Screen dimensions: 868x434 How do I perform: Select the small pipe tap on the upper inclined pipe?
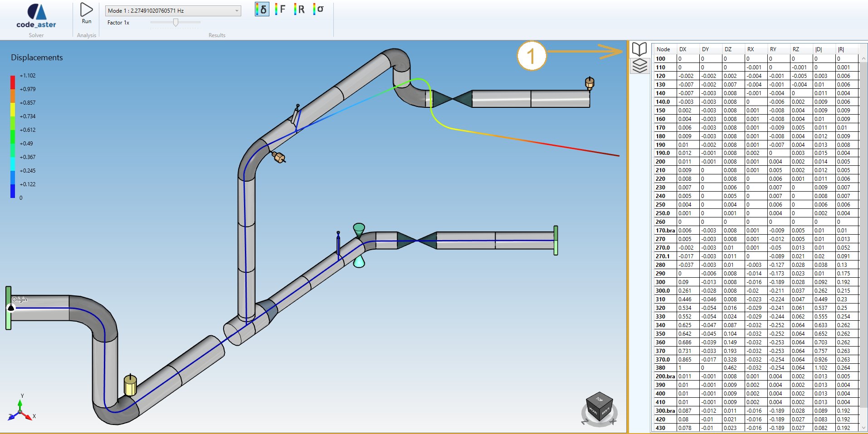[x=296, y=115]
